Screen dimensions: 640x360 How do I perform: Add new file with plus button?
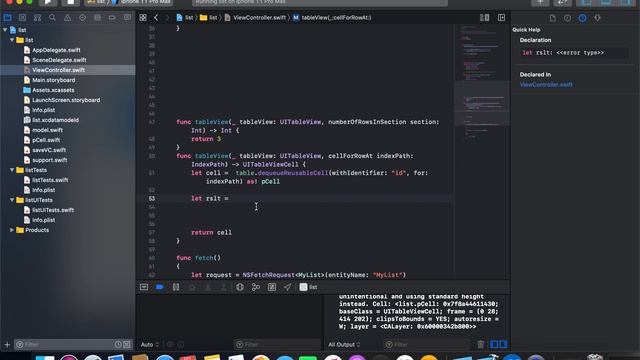(7, 344)
